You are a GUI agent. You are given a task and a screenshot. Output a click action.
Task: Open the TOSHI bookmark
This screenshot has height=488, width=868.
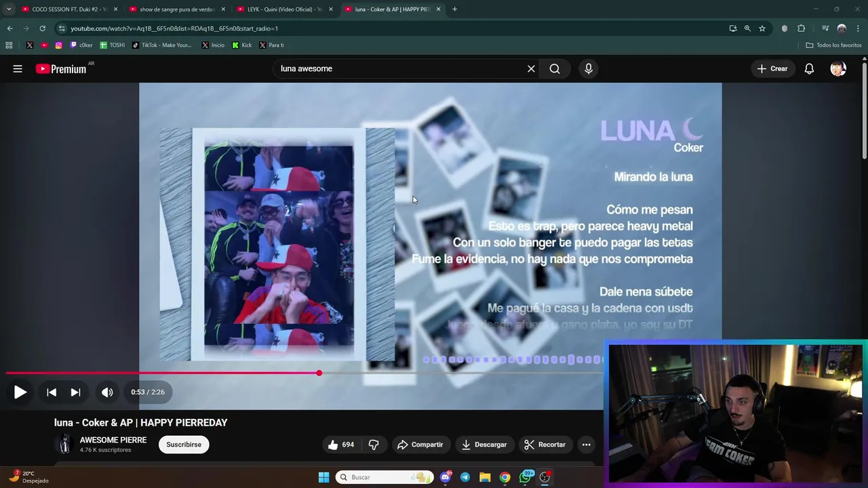tap(113, 45)
